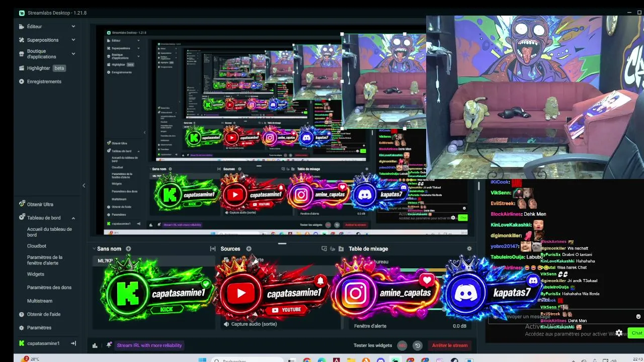Click the Windows Start button on taskbar
This screenshot has height=362, width=644.
[x=202, y=360]
